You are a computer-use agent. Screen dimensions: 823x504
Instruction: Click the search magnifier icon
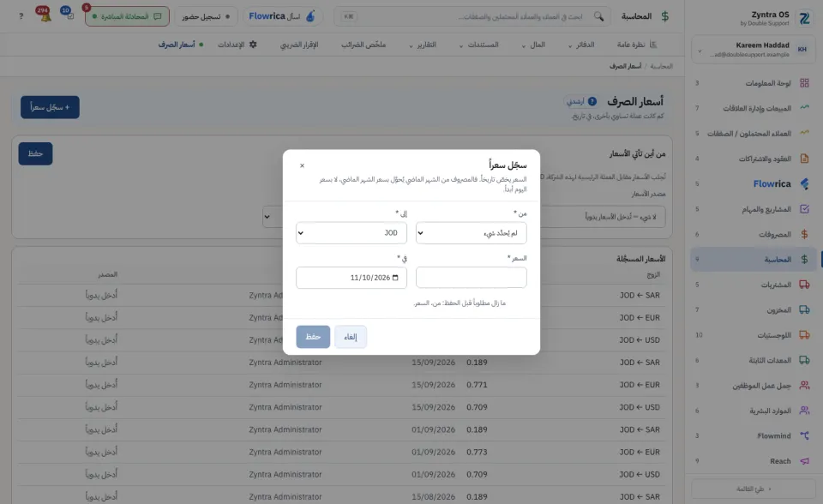pos(599,16)
